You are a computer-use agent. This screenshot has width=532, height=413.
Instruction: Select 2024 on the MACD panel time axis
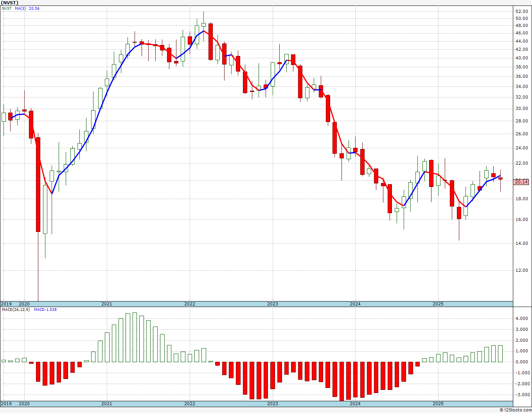tap(355, 404)
